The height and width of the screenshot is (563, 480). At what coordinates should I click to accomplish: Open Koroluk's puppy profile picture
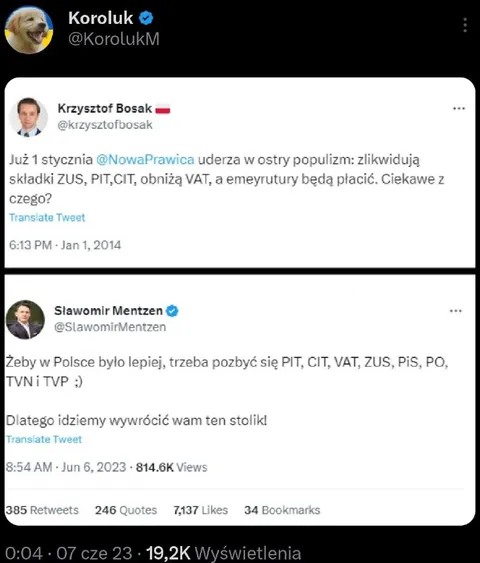click(x=29, y=30)
